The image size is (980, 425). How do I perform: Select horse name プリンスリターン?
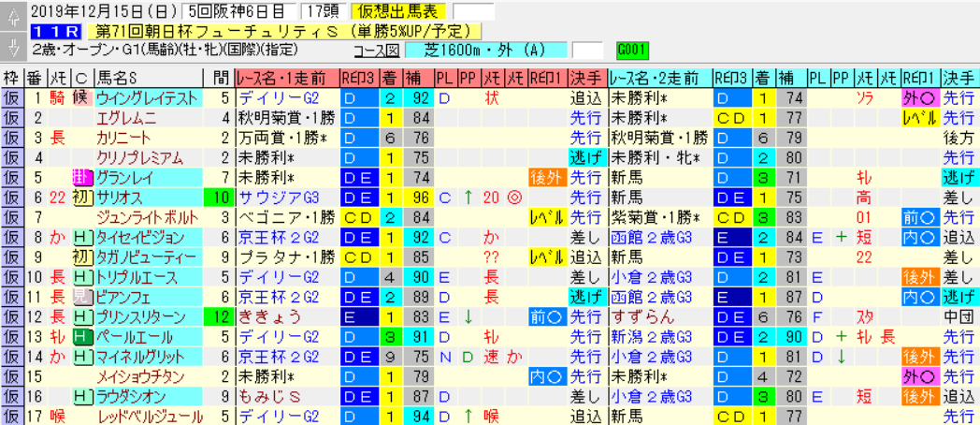pos(148,317)
